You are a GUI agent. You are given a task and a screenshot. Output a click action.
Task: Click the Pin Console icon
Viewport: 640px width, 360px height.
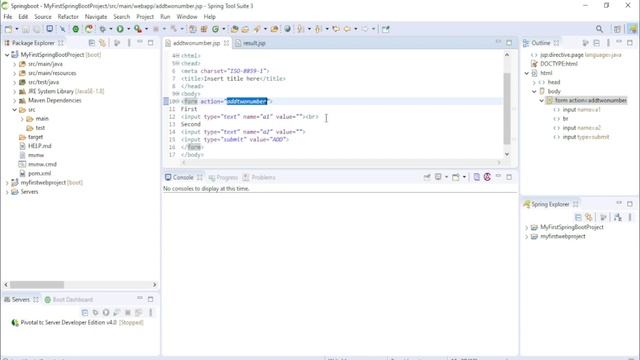coord(427,177)
